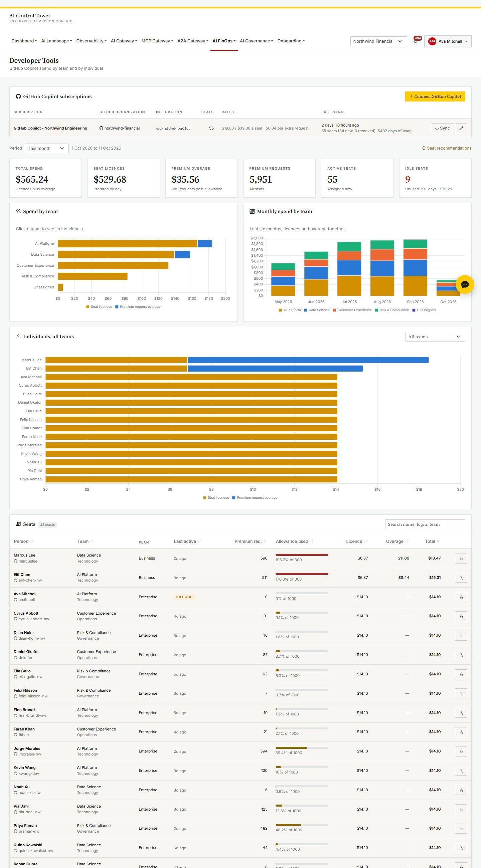The width and height of the screenshot is (481, 868).
Task: Open the AI Governance menu
Action: click(257, 41)
